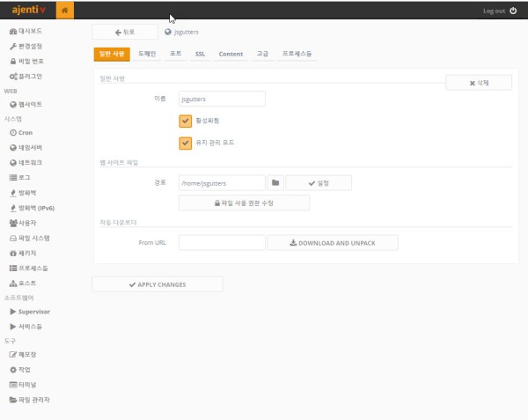This screenshot has height=420, width=528.
Task: Open the Cron sidebar item
Action: click(x=21, y=133)
